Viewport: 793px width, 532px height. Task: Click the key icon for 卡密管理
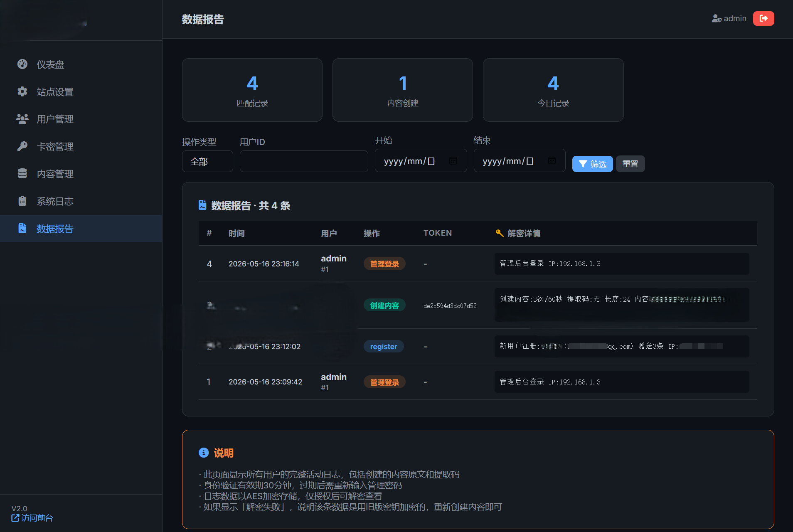(x=22, y=146)
